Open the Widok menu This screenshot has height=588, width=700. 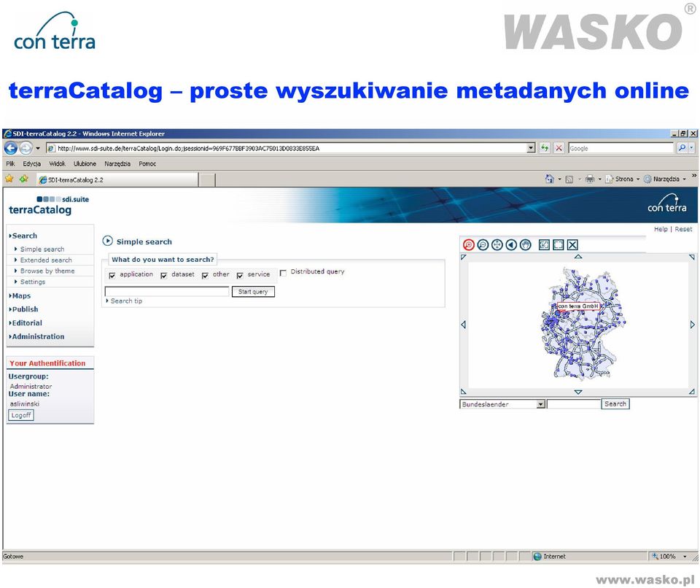[57, 163]
